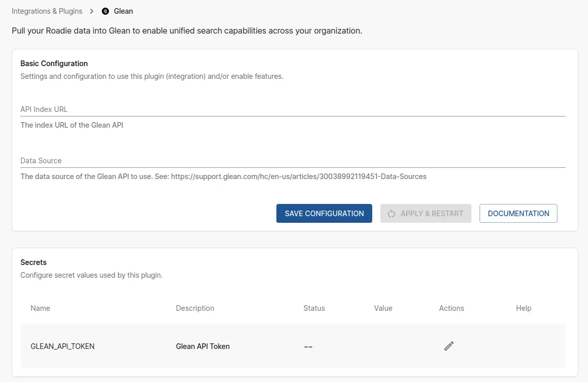This screenshot has width=588, height=382.
Task: Open Integrations & Plugins breadcrumb
Action: pos(47,11)
